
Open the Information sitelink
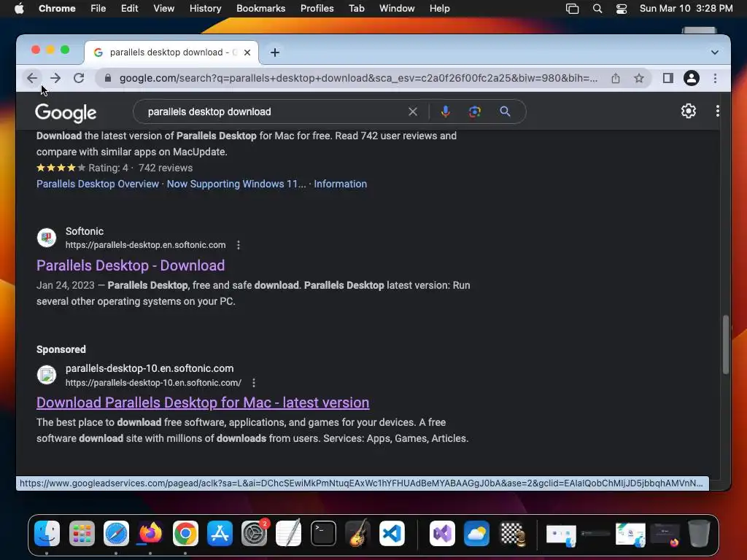tap(340, 184)
